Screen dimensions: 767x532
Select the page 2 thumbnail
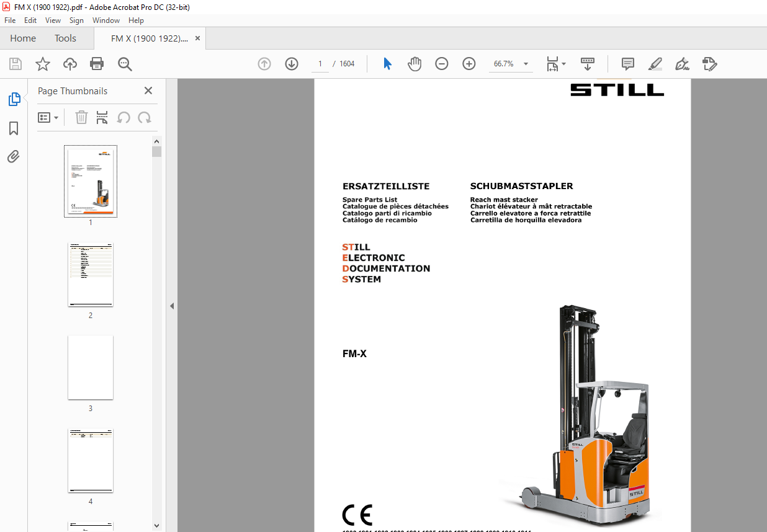click(91, 275)
